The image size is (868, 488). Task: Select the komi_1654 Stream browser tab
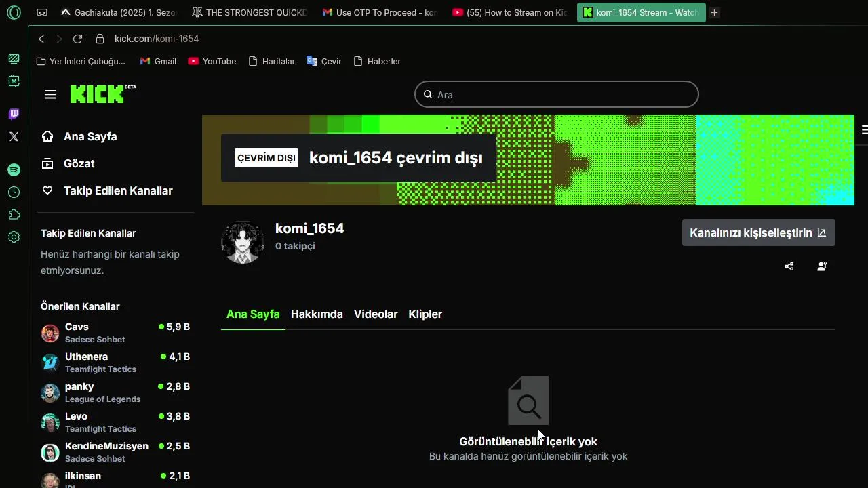(641, 12)
